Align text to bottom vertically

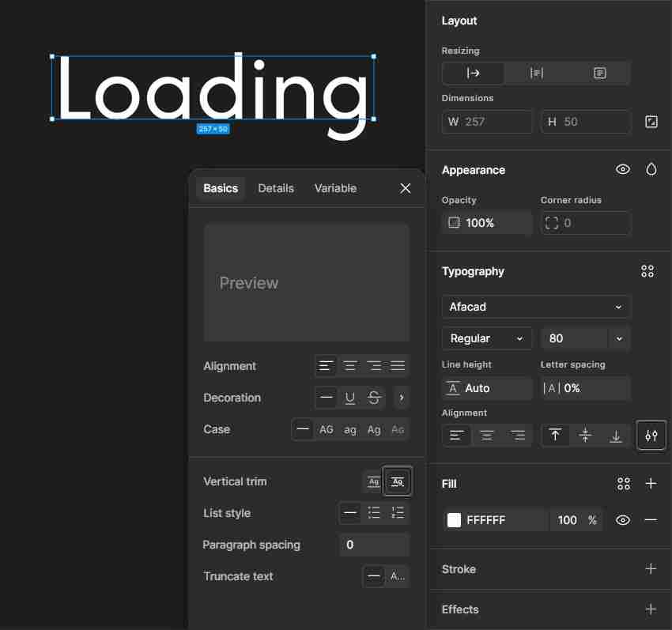[616, 436]
